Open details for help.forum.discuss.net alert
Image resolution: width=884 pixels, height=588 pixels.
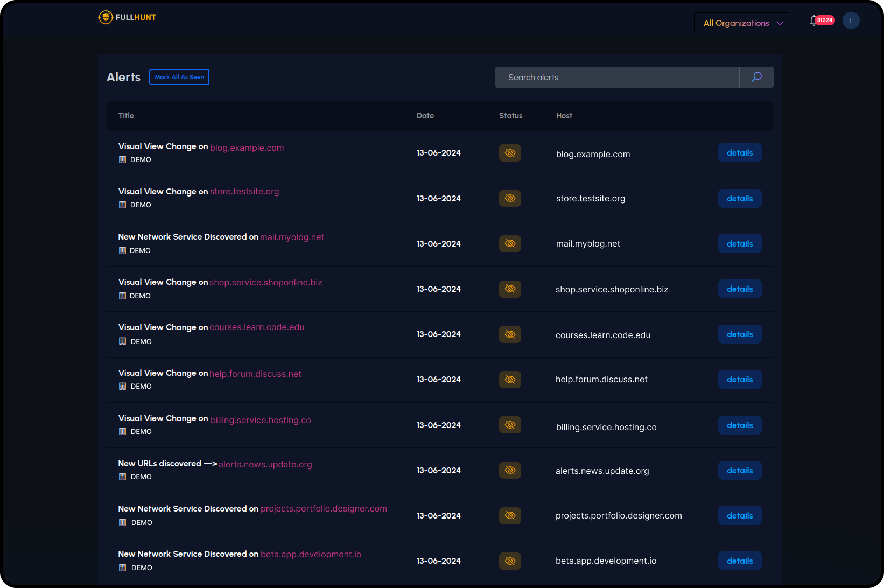point(740,380)
